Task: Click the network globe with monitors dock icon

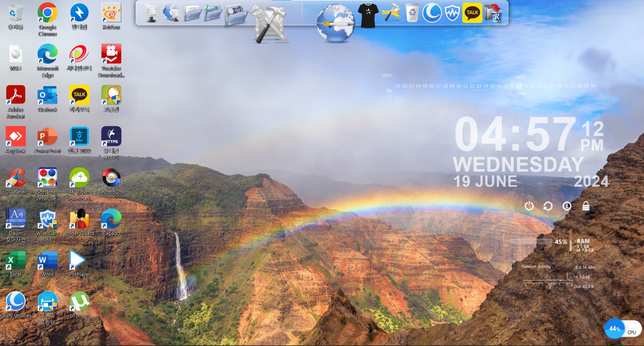Action: tap(172, 13)
